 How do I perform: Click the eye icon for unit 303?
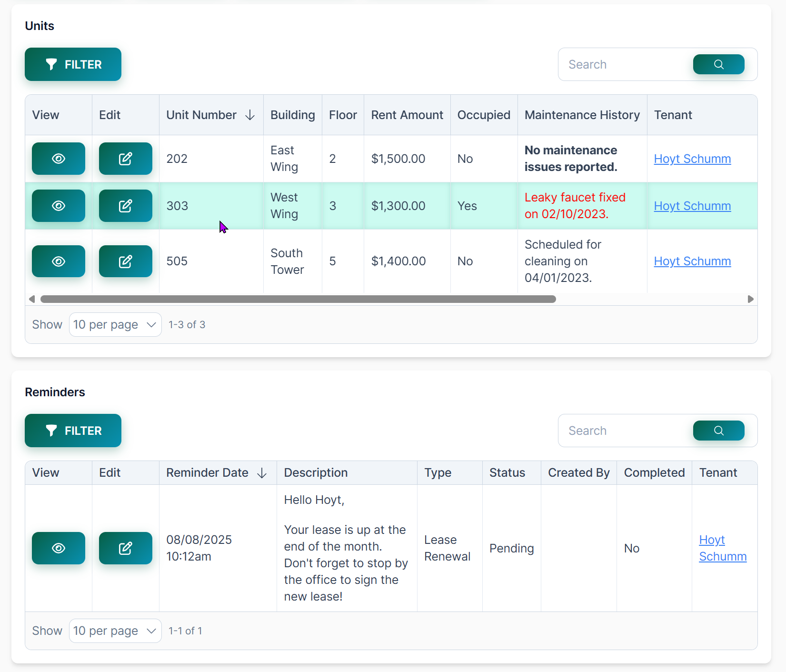coord(58,206)
